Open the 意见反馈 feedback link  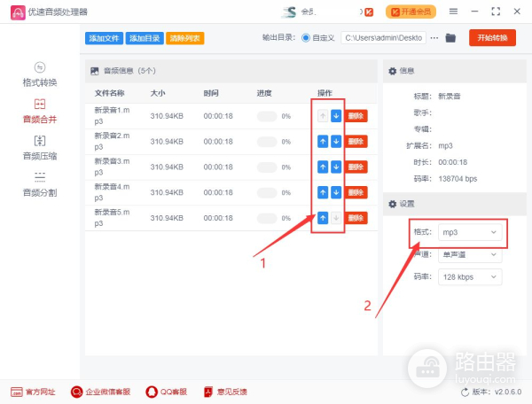coord(225,392)
